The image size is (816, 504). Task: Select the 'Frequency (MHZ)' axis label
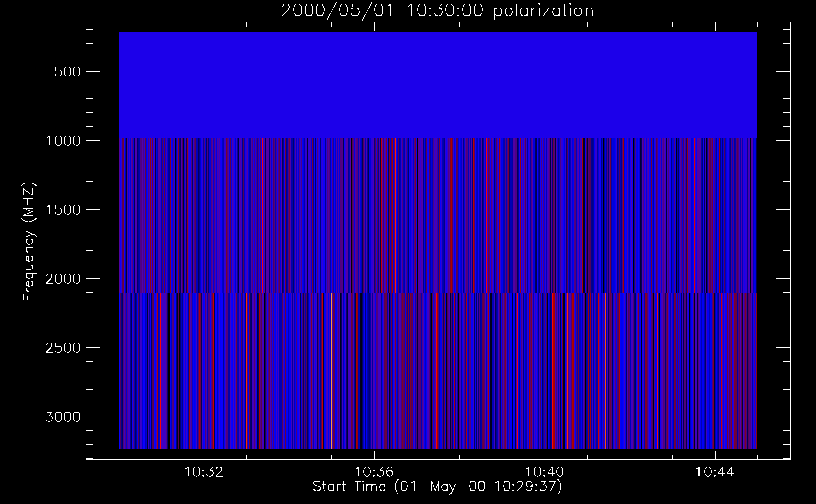click(x=29, y=242)
